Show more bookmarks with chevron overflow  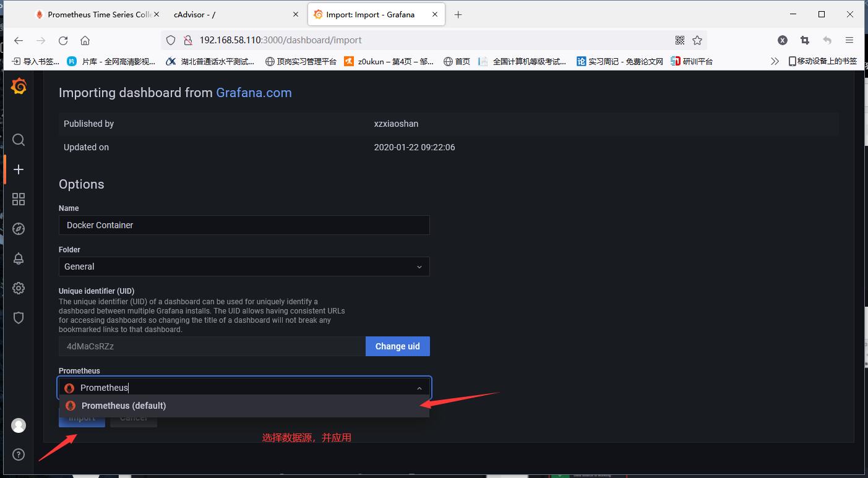775,61
